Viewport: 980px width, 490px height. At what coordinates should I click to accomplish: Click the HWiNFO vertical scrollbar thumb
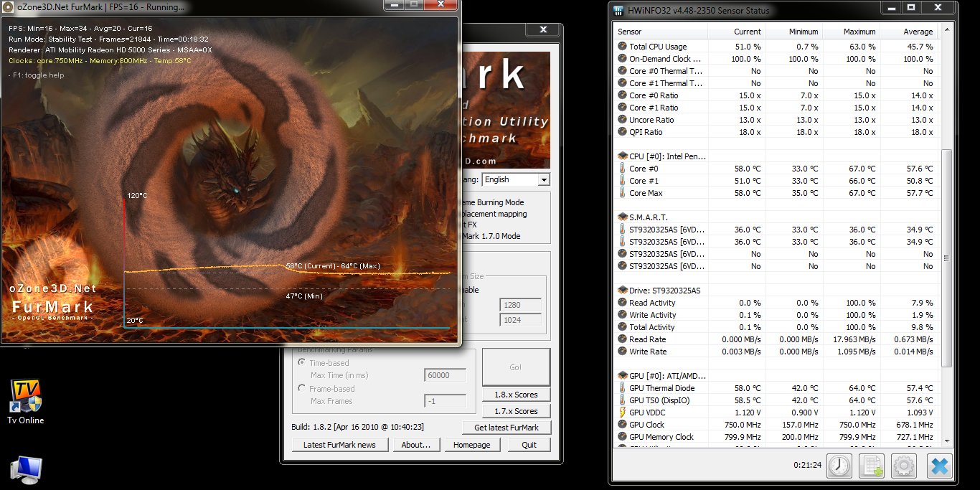946,258
